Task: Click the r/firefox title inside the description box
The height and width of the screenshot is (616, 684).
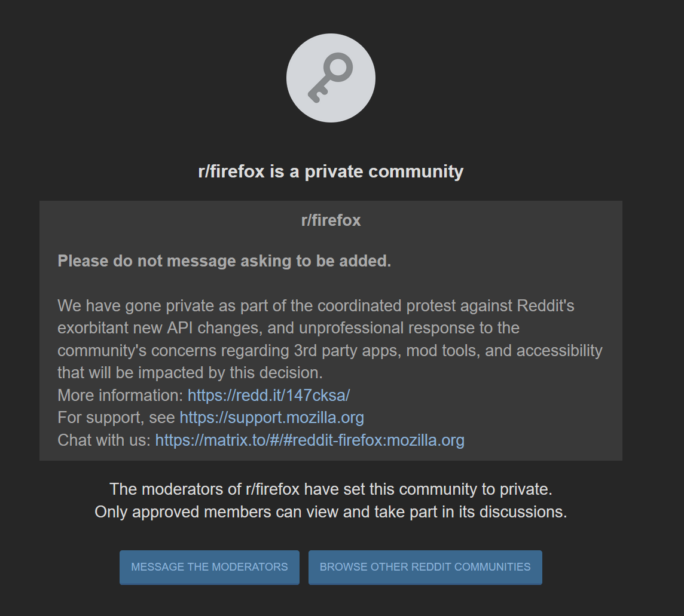Action: click(x=331, y=220)
